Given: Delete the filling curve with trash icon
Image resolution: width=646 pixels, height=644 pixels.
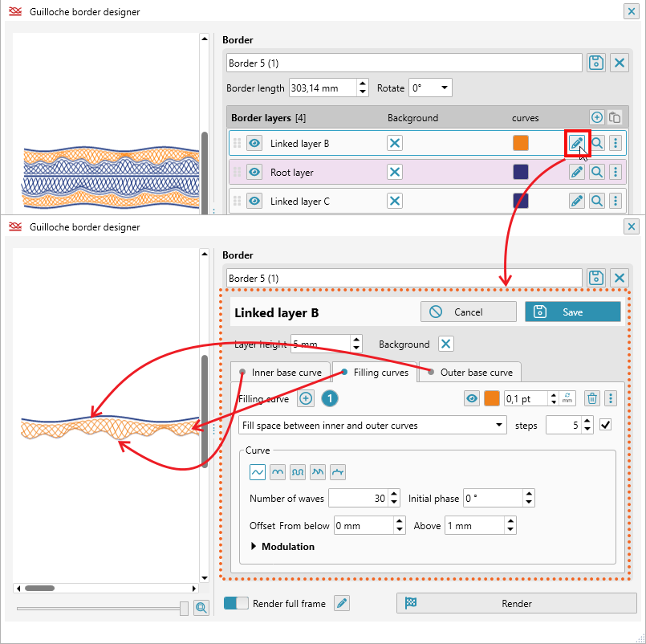Looking at the screenshot, I should 591,398.
